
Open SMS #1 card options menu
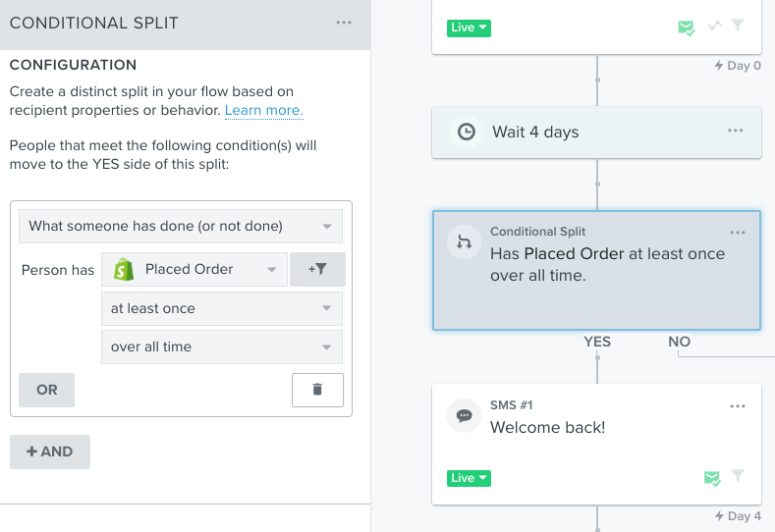click(738, 406)
